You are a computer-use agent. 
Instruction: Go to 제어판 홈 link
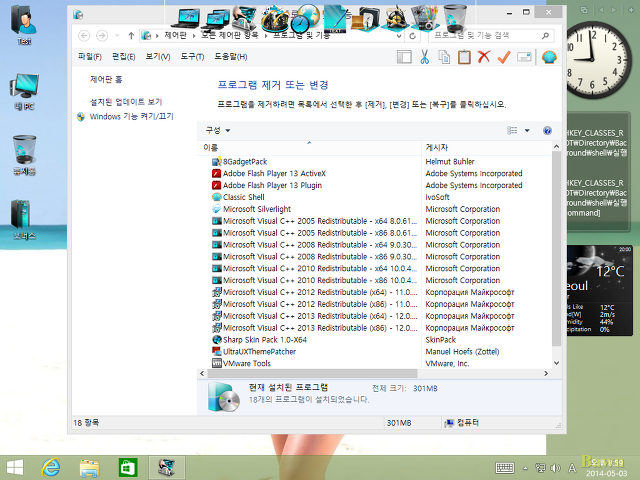coord(106,79)
